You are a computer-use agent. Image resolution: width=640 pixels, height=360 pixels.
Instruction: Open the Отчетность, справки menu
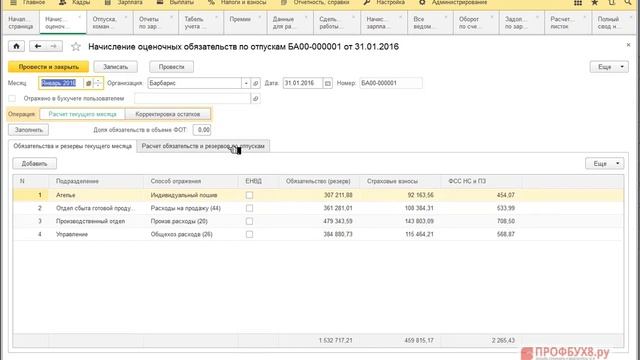(x=316, y=2)
